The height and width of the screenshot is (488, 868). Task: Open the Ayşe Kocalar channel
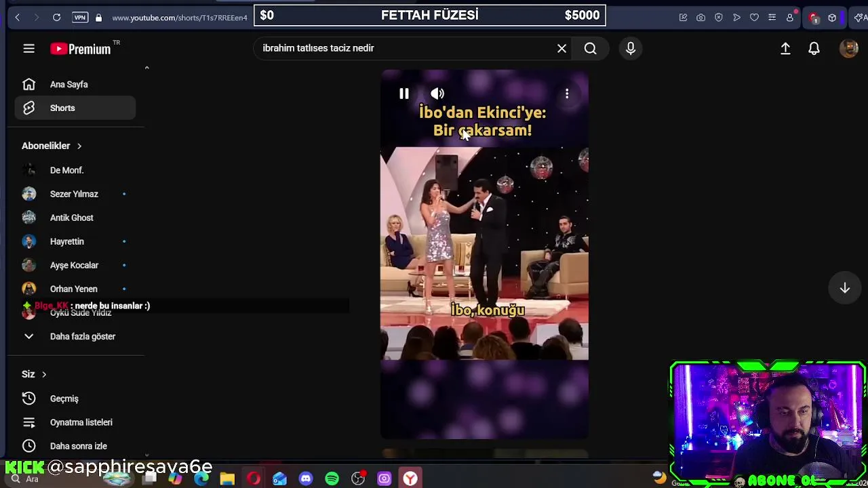click(x=75, y=265)
